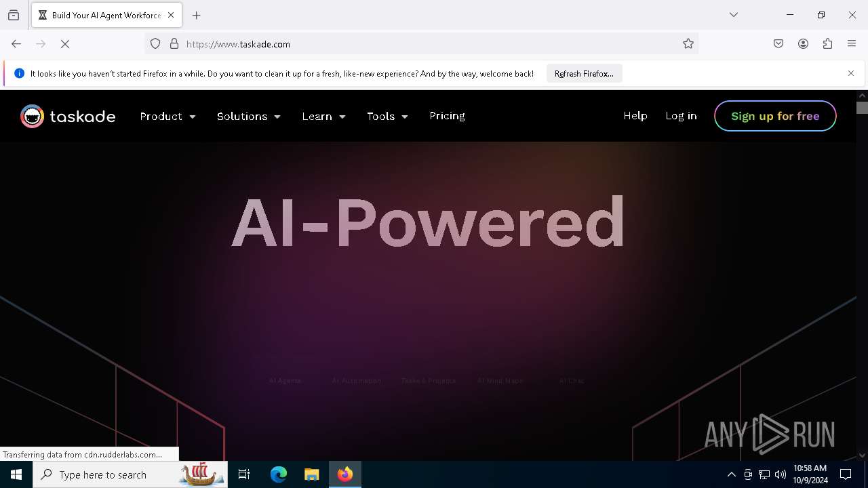Click the scrollbar down arrow
Viewport: 868px width, 488px height.
pyautogui.click(x=862, y=455)
